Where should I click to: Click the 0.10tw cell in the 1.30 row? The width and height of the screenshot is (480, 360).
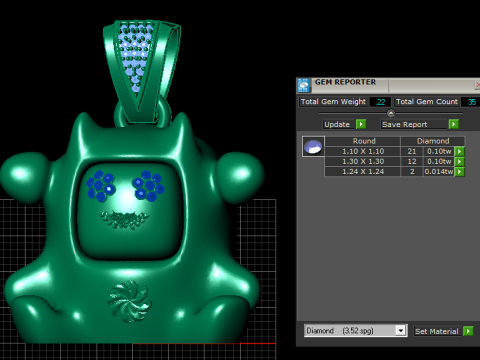coord(439,161)
